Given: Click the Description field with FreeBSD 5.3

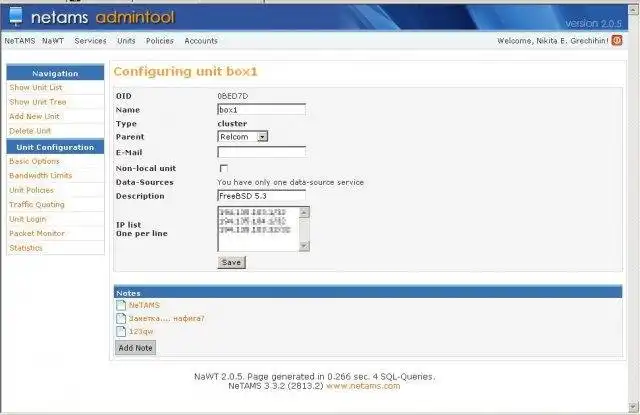Looking at the screenshot, I should point(262,196).
